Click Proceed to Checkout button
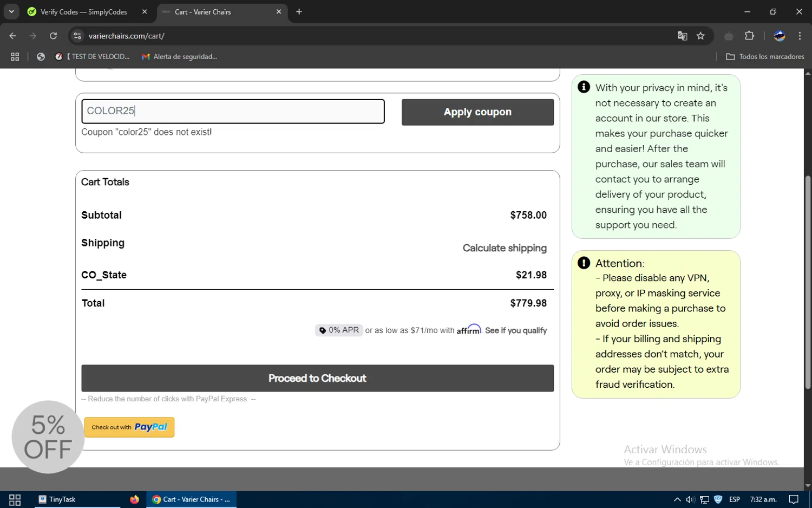 tap(317, 378)
